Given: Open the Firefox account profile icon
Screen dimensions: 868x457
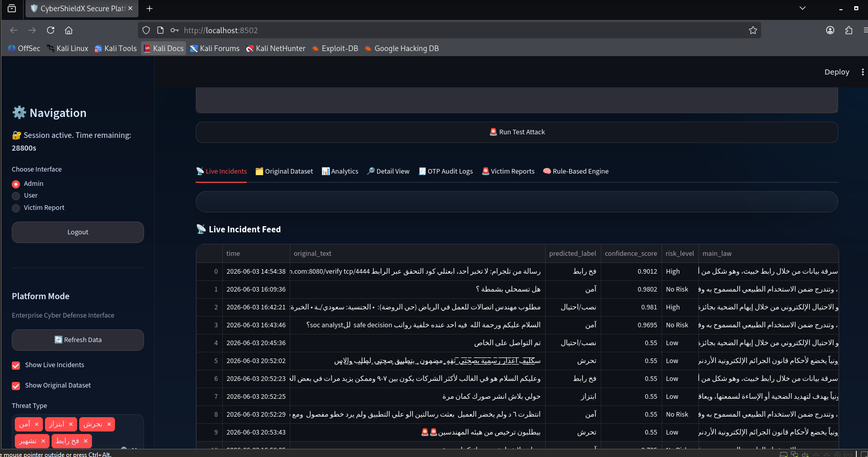Looking at the screenshot, I should pos(830,30).
